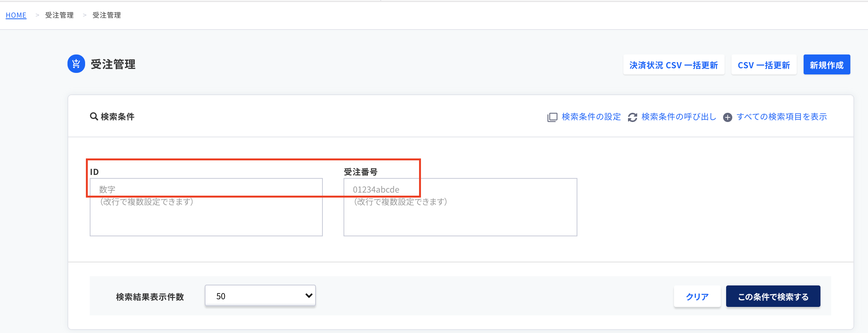Image resolution: width=868 pixels, height=333 pixels.
Task: Open the 検索結果表示件数 dropdown showing 50
Action: pyautogui.click(x=260, y=296)
